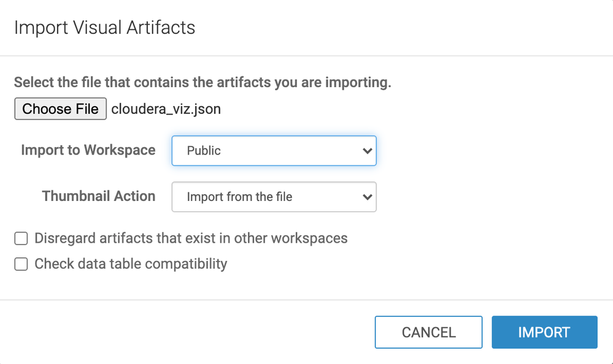Tick the Check data table compatibility checkbox

21,264
